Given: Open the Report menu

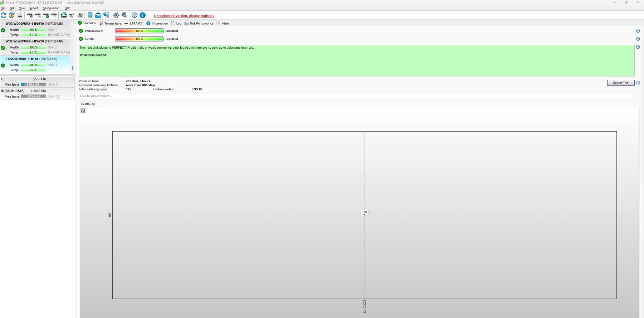Looking at the screenshot, I should (x=34, y=8).
